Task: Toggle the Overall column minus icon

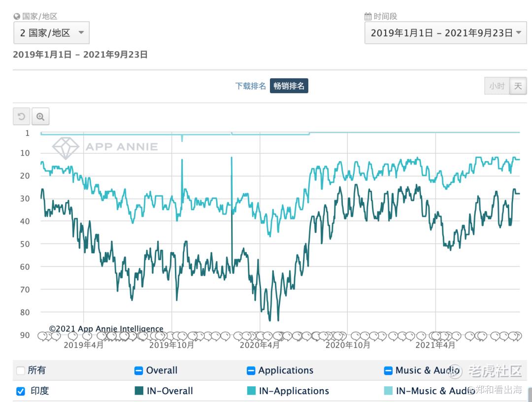Action: coord(138,370)
